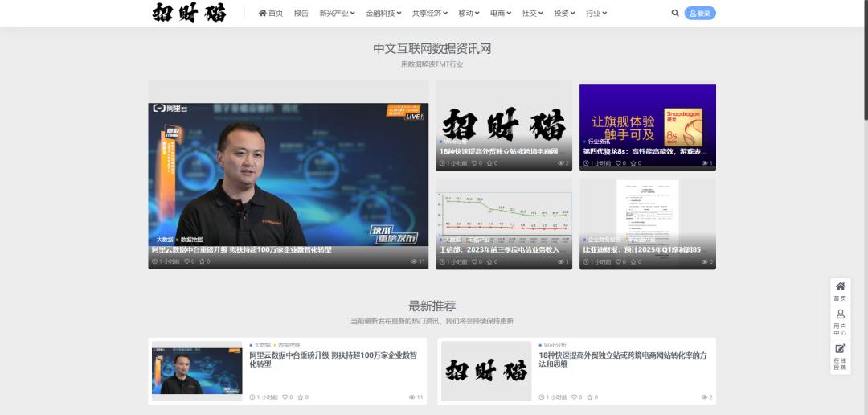The height and width of the screenshot is (415, 868).
Task: Expand the 新兴产业 dropdown menu
Action: (337, 14)
